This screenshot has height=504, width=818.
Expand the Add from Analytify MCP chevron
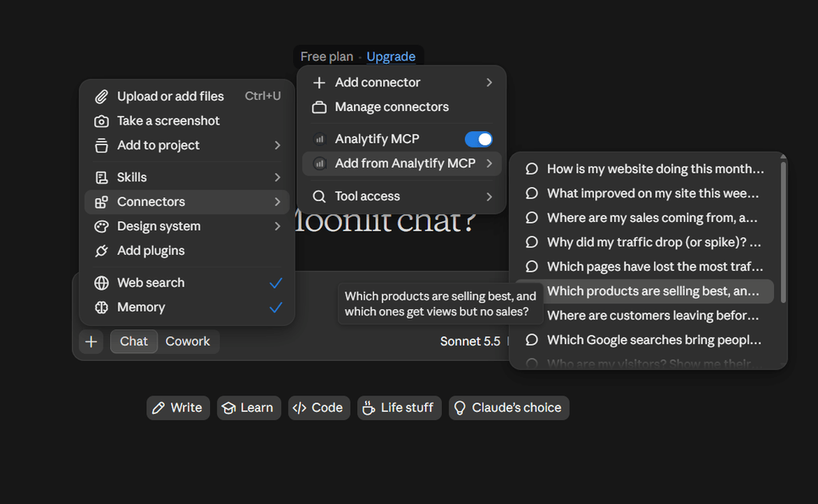coord(489,164)
